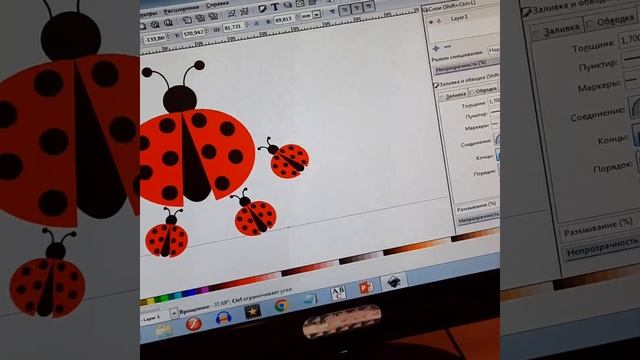
Task: Toggle lock width-height ratio icon
Action: (256, 23)
